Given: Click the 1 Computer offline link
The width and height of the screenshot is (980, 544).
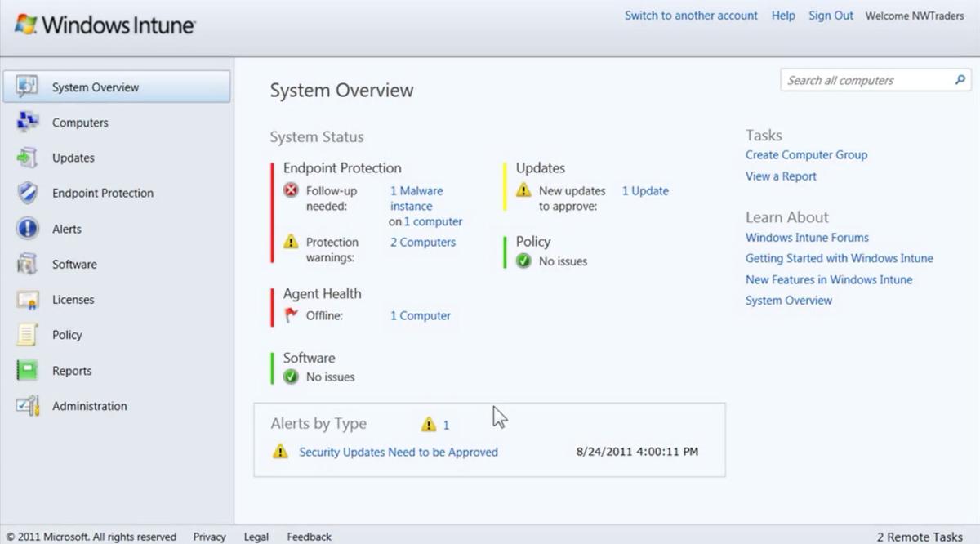Looking at the screenshot, I should tap(421, 315).
